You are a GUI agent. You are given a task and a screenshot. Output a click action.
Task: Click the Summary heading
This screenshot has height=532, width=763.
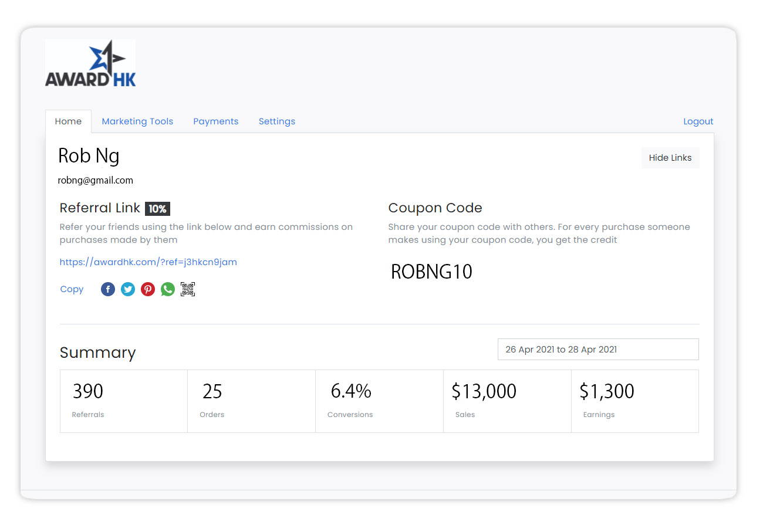tap(97, 353)
